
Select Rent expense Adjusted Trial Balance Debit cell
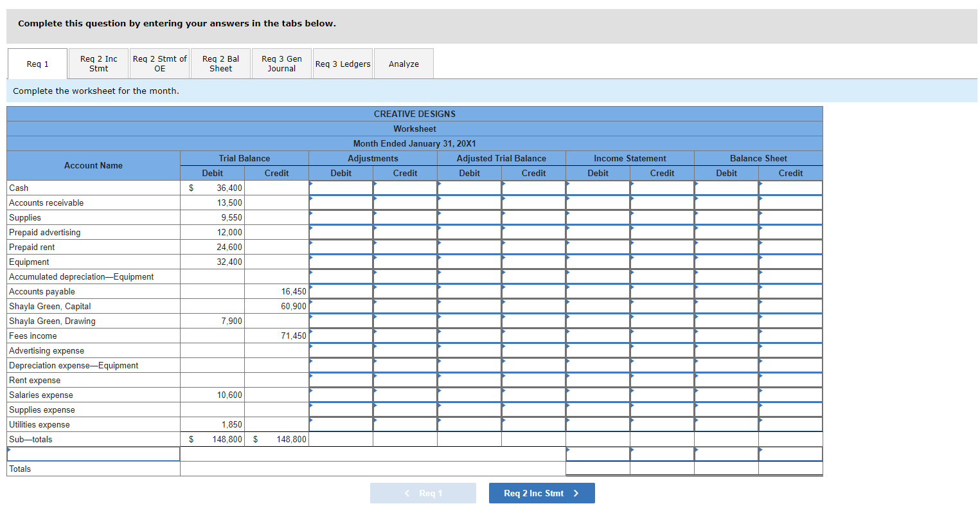click(469, 380)
